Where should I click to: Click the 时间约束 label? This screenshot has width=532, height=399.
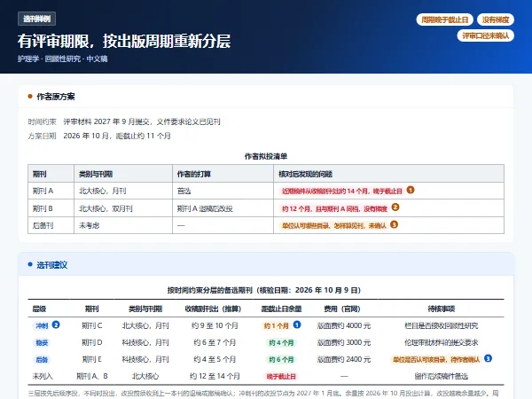coord(42,121)
